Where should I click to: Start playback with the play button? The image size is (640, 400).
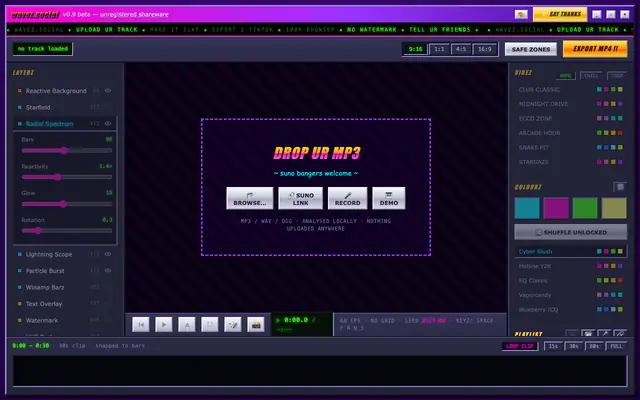click(164, 324)
